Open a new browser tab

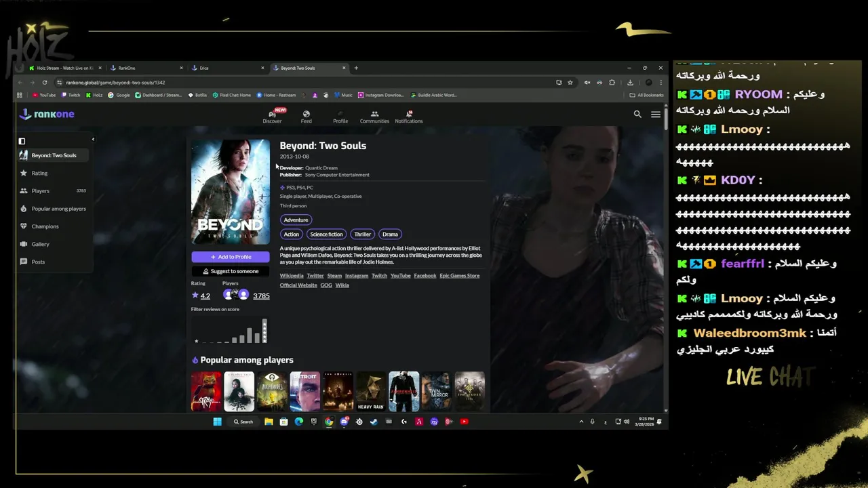tap(356, 68)
